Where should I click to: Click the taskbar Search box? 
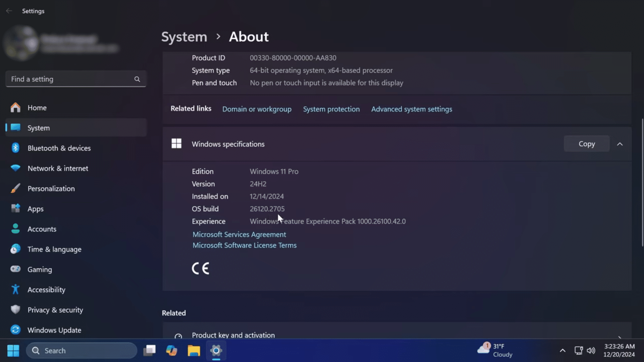coord(81,351)
